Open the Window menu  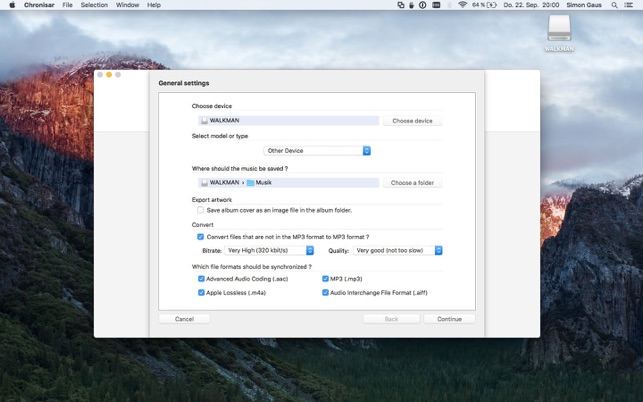pos(127,5)
